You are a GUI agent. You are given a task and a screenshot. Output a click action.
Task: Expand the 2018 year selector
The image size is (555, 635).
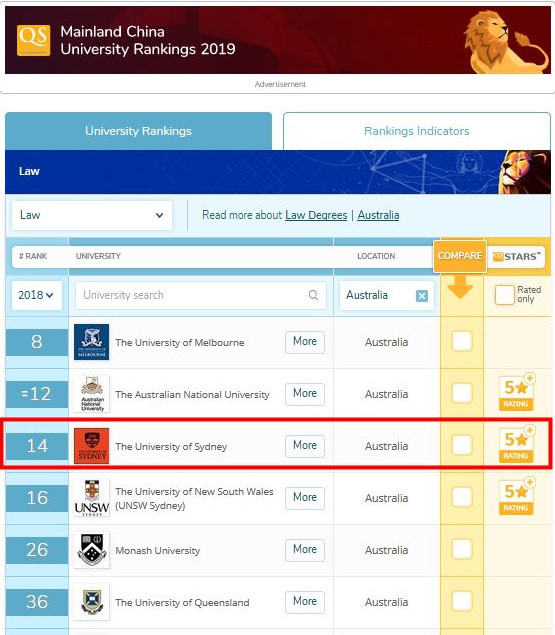(36, 295)
